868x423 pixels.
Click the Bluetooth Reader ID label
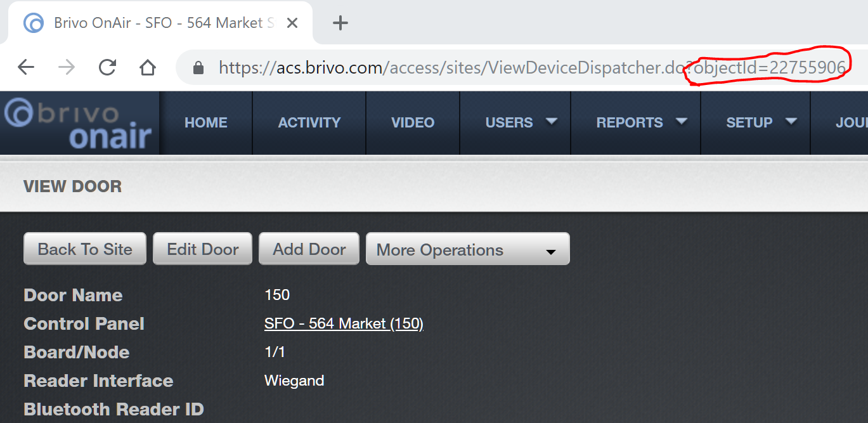113,409
